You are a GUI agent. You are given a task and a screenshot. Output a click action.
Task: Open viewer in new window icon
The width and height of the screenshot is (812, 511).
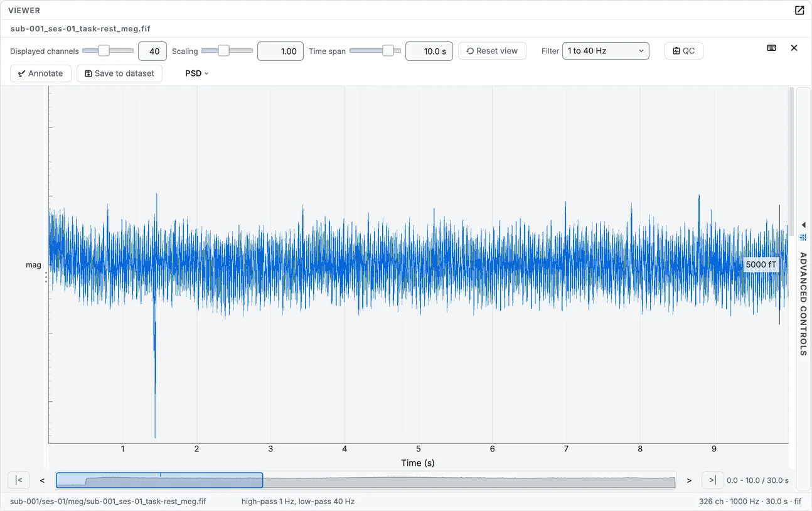click(x=799, y=10)
